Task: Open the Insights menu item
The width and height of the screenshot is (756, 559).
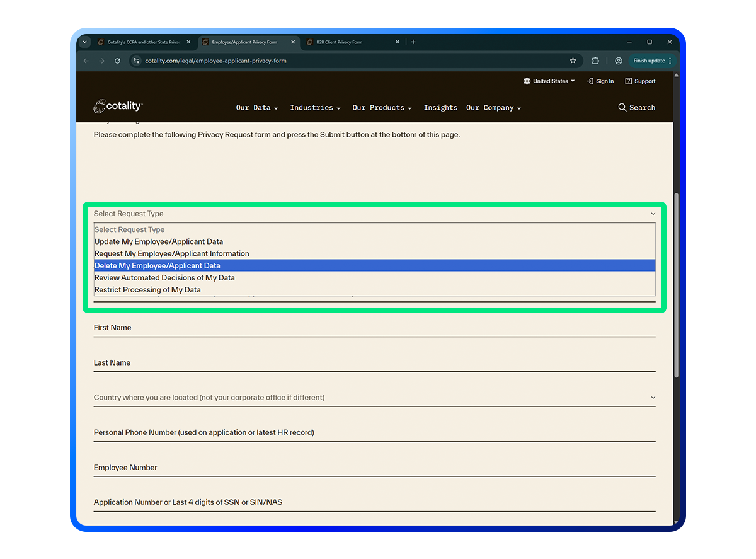Action: coord(440,108)
